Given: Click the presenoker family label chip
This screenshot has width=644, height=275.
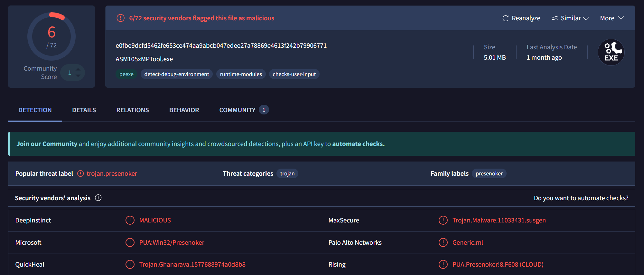Looking at the screenshot, I should pos(489,173).
